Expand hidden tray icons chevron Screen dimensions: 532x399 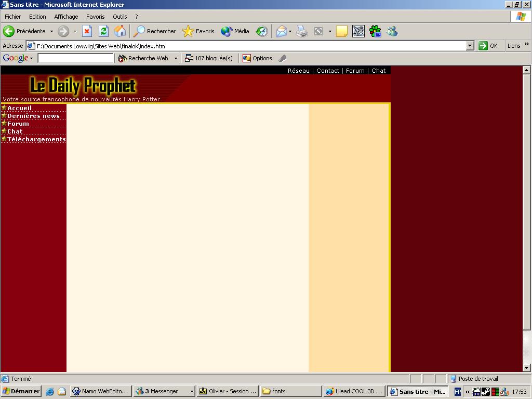[468, 392]
